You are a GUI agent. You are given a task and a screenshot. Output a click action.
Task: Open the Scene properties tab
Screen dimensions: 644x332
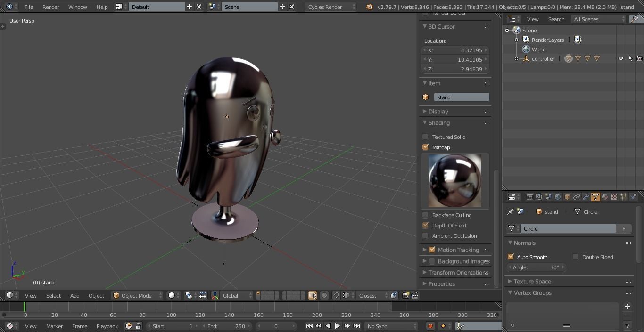tap(548, 197)
